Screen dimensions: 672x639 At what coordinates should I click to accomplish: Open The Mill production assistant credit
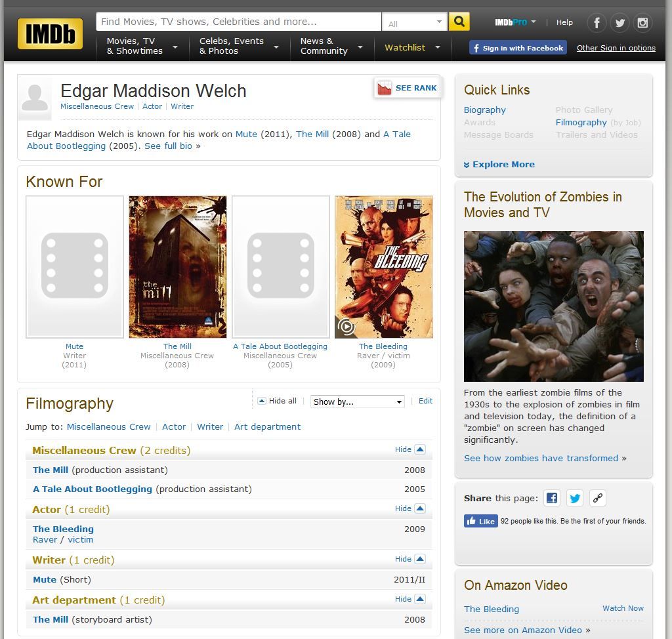(51, 470)
